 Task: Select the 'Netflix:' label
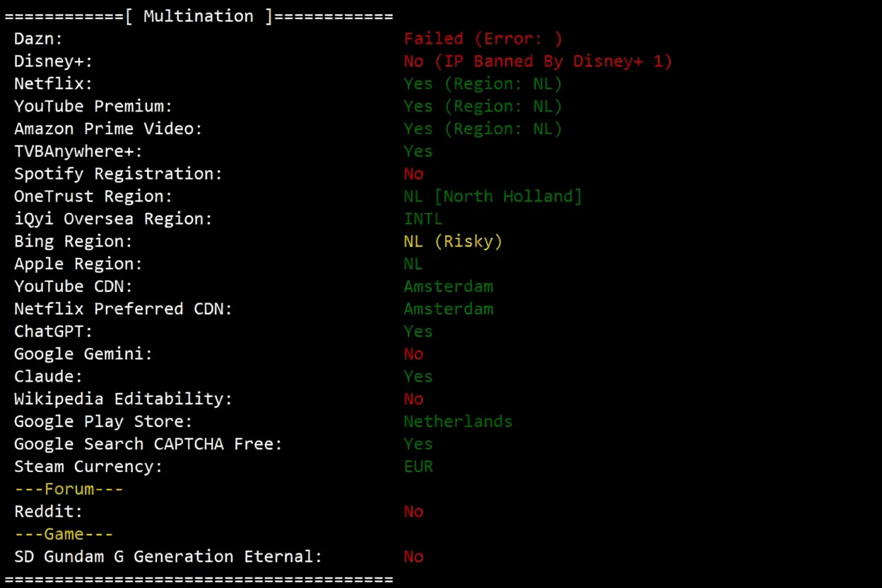(53, 84)
